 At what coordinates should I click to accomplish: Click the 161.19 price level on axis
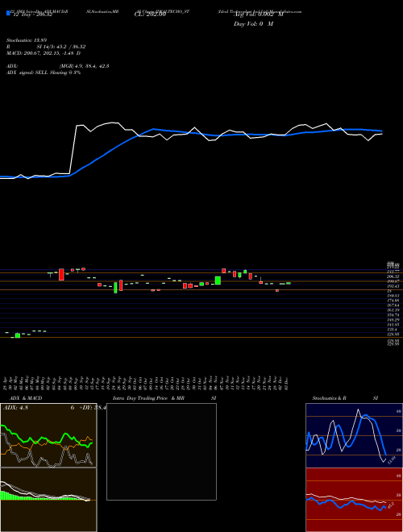[x=393, y=310]
